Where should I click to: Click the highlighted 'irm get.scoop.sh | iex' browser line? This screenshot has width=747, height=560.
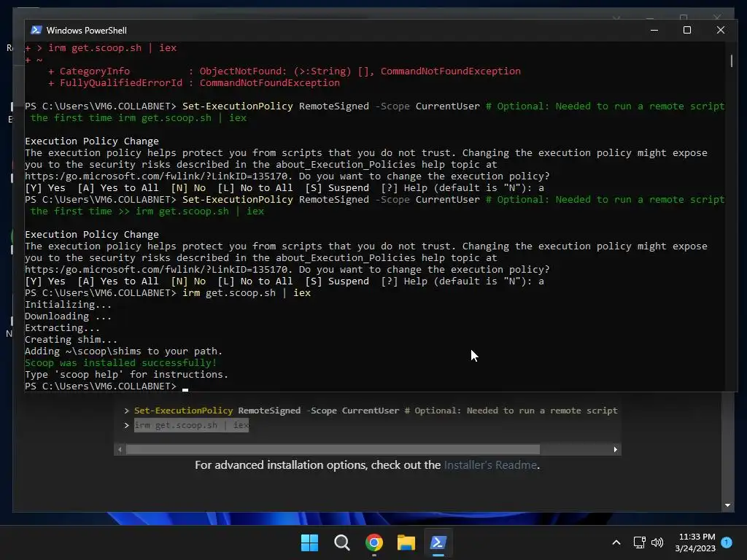click(192, 425)
